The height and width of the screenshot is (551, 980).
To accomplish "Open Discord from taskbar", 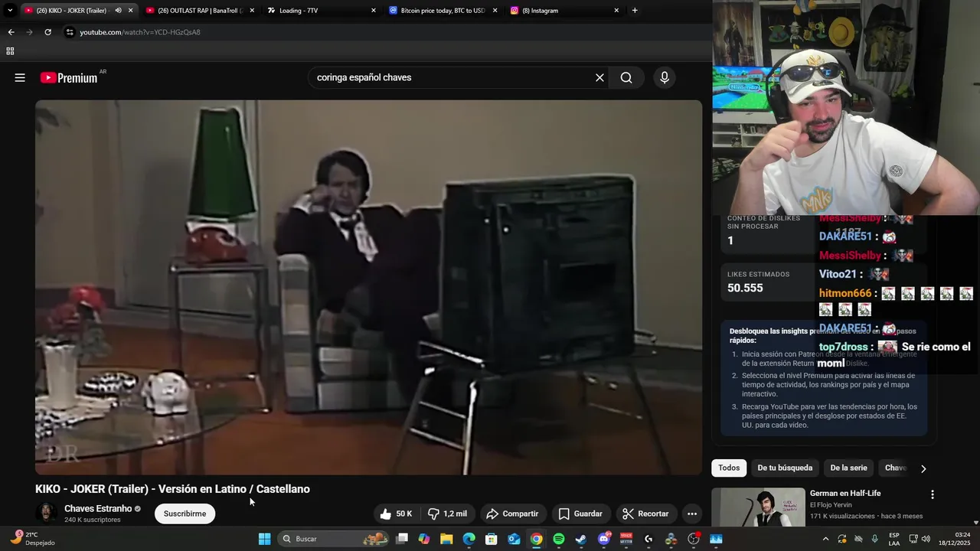I will pyautogui.click(x=604, y=539).
